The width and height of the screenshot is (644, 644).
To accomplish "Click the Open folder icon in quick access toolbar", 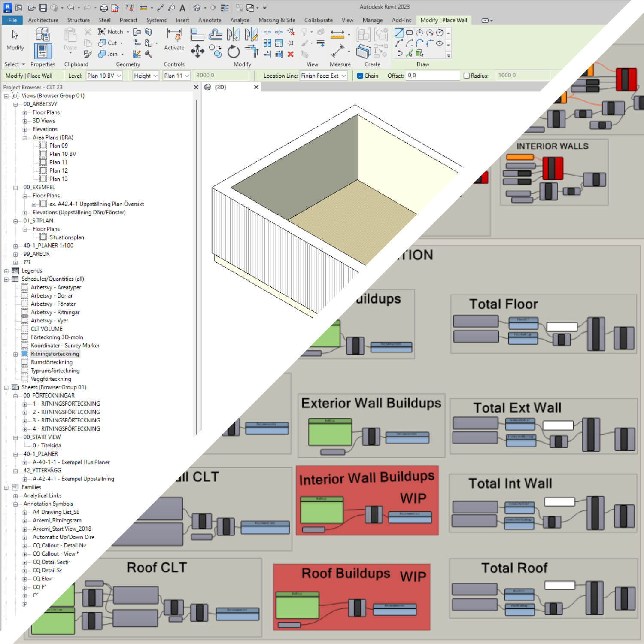I will point(32,8).
